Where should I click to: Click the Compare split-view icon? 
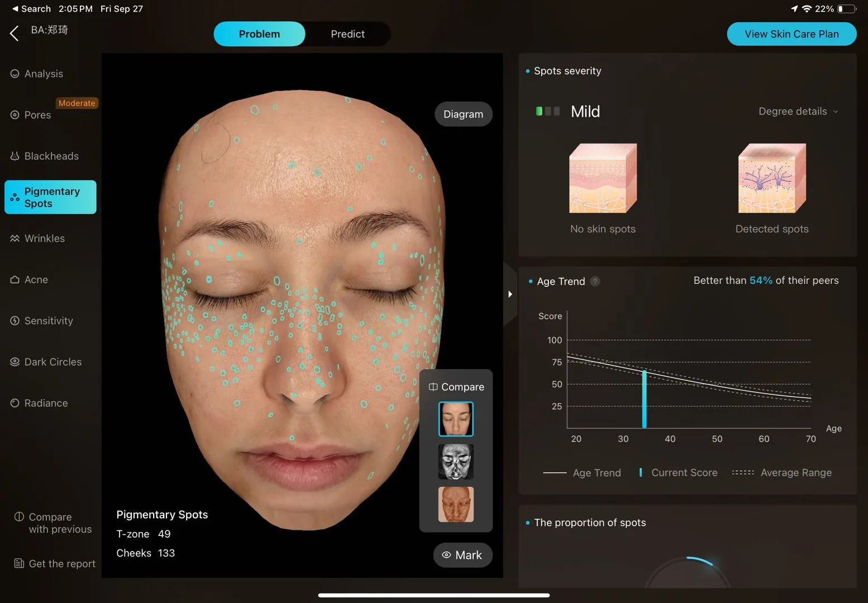tap(433, 387)
